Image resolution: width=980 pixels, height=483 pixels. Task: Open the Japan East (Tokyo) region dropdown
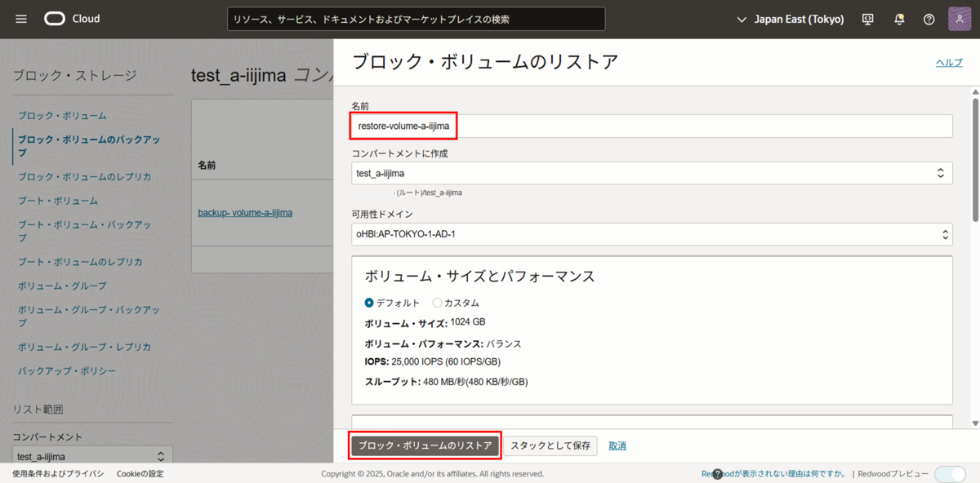[791, 19]
